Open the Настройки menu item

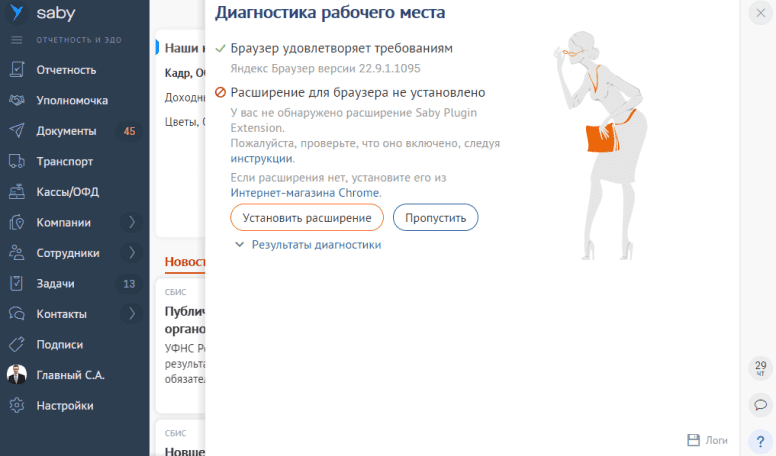pos(65,406)
